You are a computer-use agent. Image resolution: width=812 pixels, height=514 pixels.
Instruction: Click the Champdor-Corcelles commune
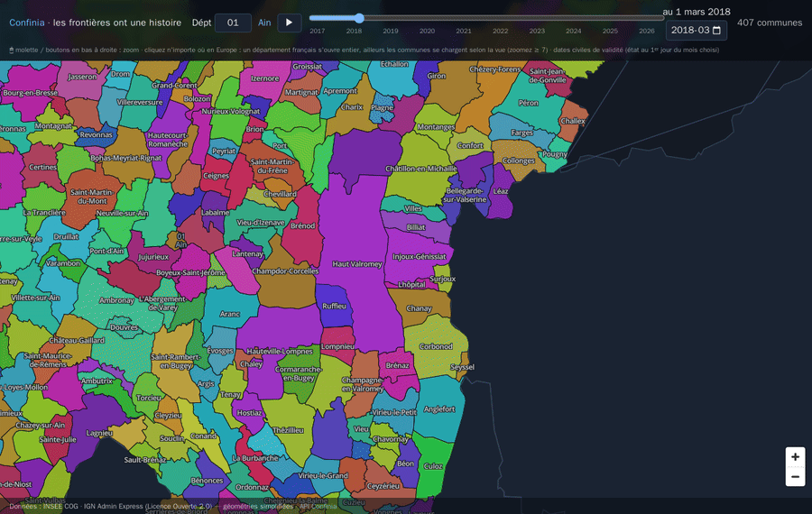click(x=285, y=271)
